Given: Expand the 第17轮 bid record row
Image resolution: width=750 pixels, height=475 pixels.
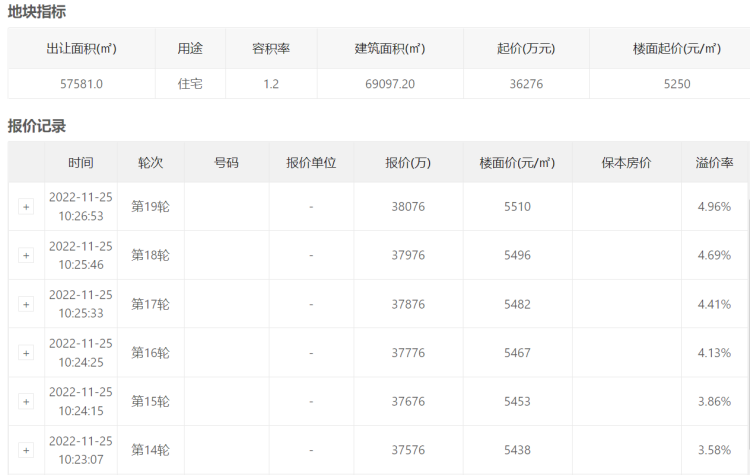Looking at the screenshot, I should pyautogui.click(x=26, y=304).
